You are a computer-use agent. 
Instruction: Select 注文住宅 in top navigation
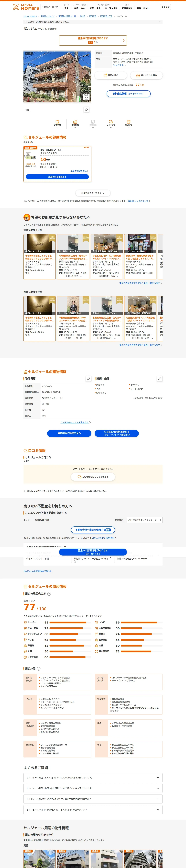[113, 8]
